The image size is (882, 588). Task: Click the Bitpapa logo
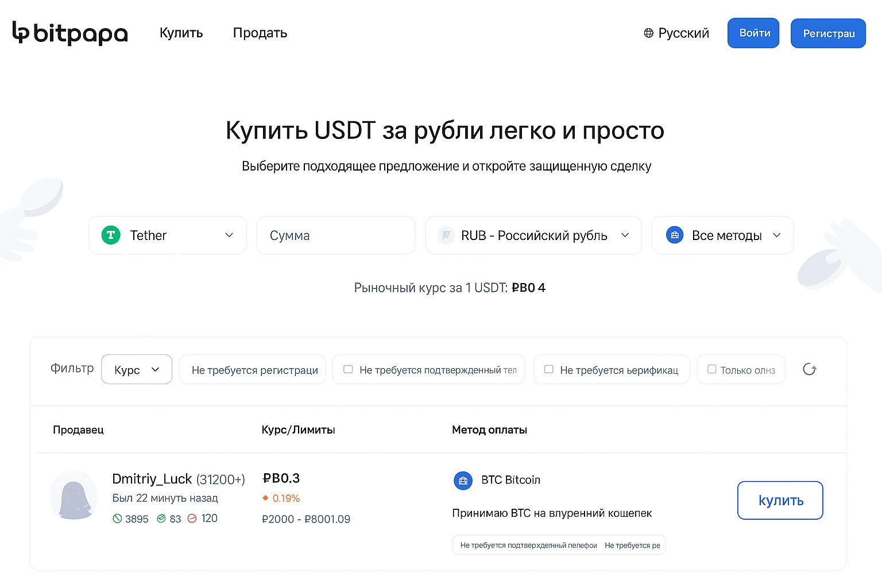coord(70,33)
